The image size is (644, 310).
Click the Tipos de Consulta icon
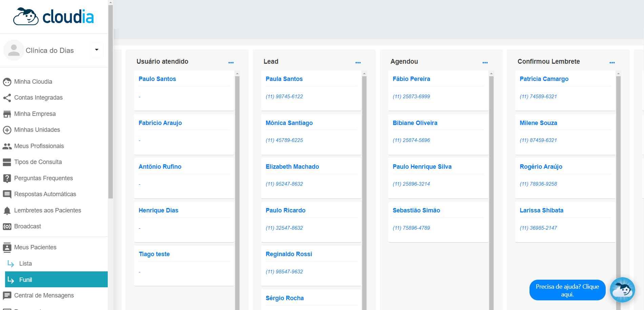7,162
